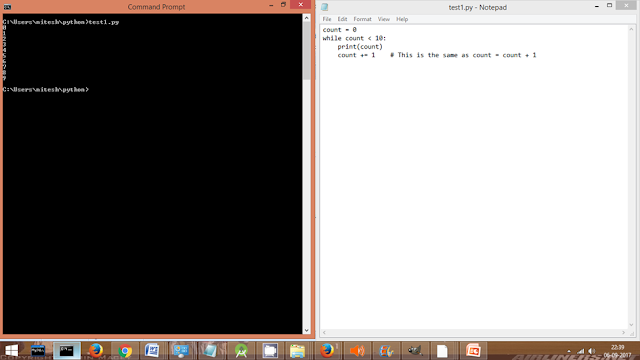Open Notepad Help menu
Viewport: 640px width, 360px height.
pos(402,19)
